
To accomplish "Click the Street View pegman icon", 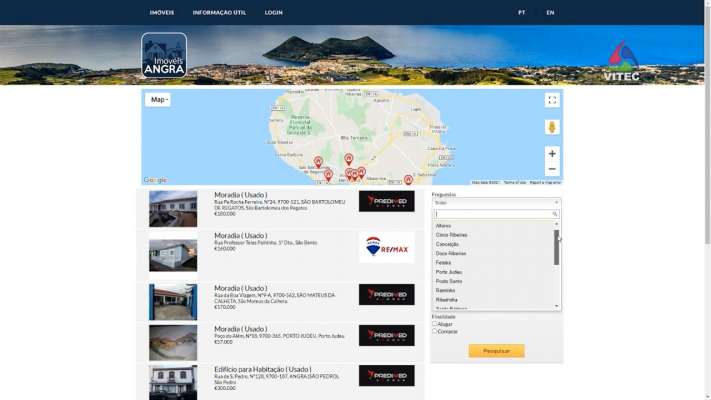I will pos(552,127).
